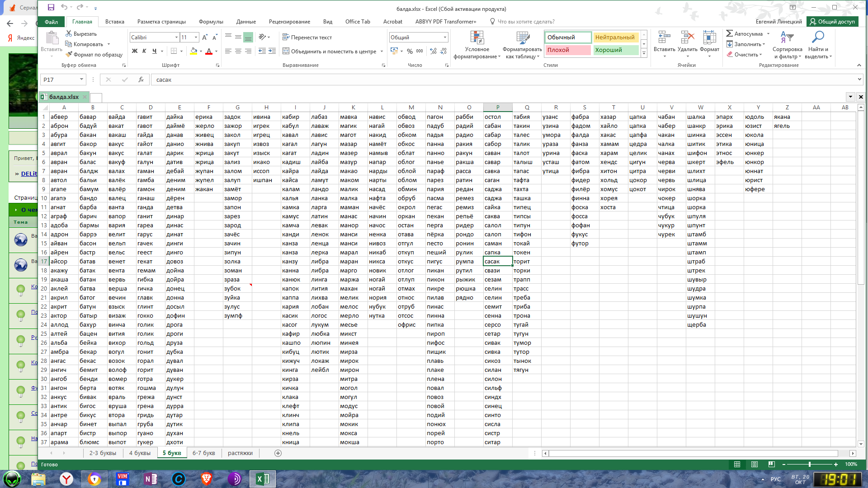Click the text orientation icon
The height and width of the screenshot is (488, 868).
coord(262,38)
